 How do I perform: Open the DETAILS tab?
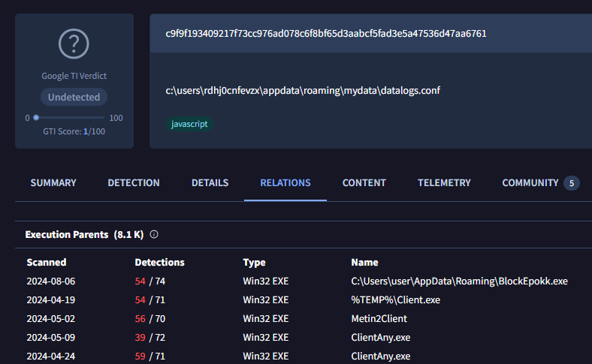[210, 183]
